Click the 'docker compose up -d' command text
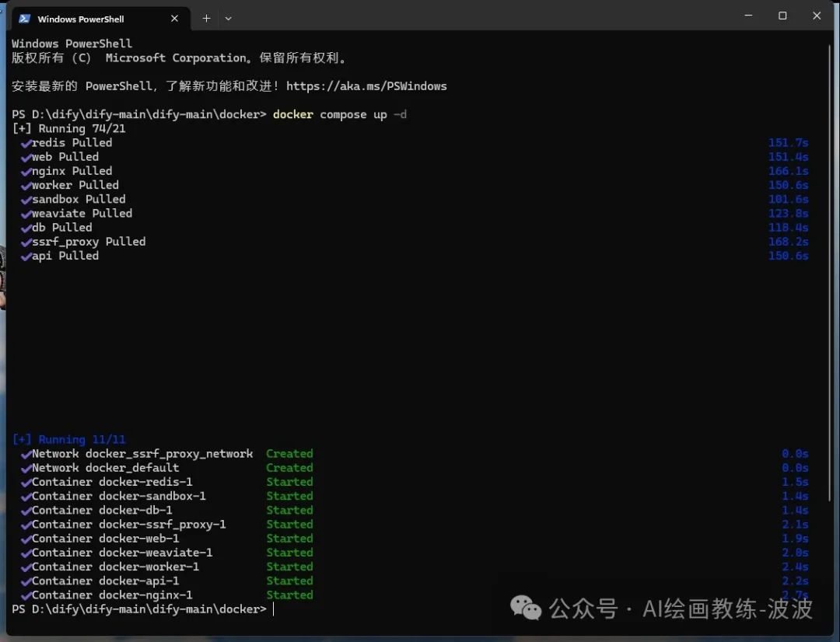Image resolution: width=840 pixels, height=642 pixels. (340, 114)
